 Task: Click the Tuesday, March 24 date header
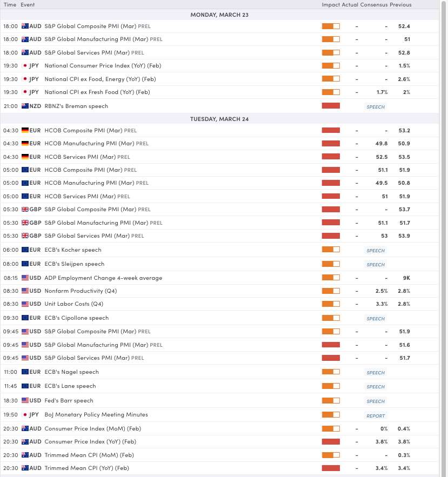click(x=219, y=119)
